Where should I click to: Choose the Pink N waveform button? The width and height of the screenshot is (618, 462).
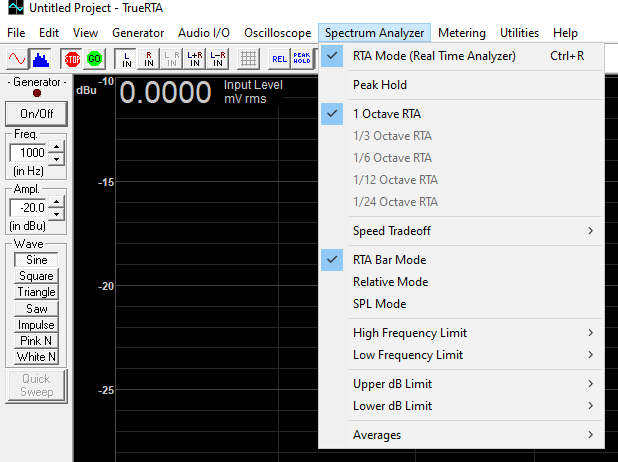pyautogui.click(x=36, y=341)
